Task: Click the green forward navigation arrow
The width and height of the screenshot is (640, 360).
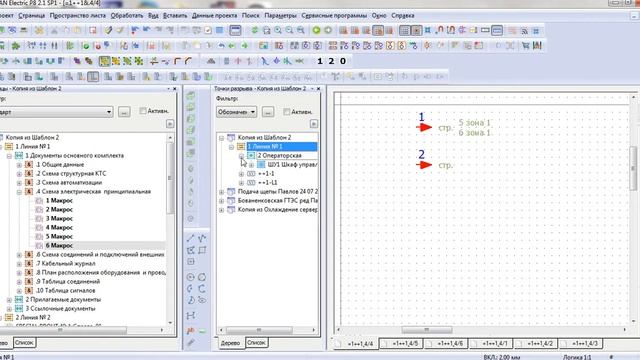Action: (245, 46)
